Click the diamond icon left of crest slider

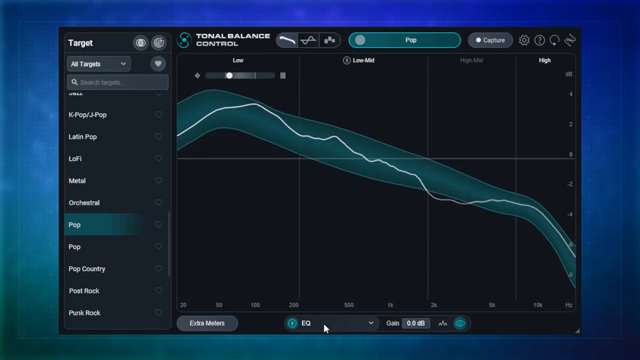tap(198, 76)
